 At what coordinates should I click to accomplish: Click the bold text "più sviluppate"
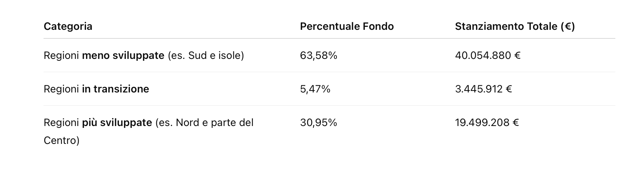[x=117, y=123]
